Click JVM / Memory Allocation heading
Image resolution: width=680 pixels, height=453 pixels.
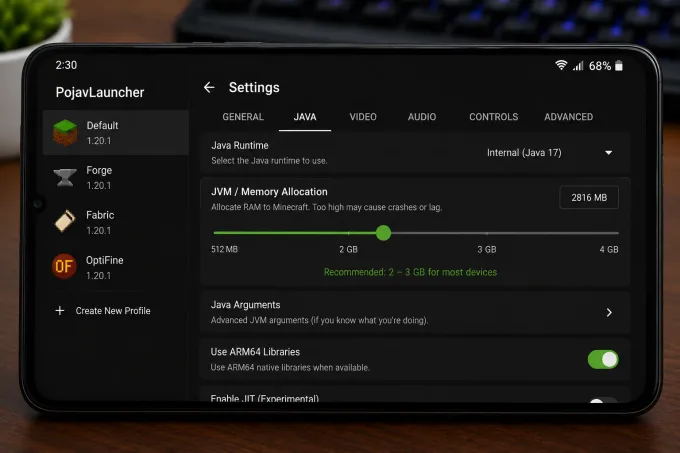click(269, 192)
